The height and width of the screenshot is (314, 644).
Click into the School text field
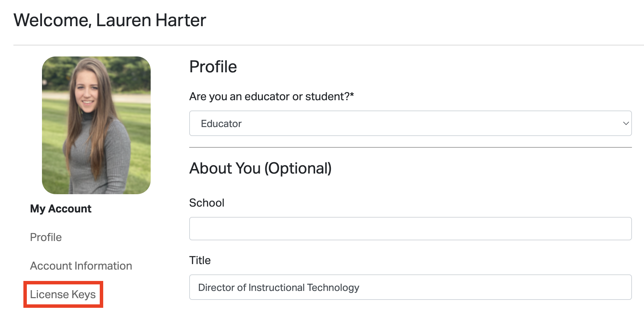410,229
